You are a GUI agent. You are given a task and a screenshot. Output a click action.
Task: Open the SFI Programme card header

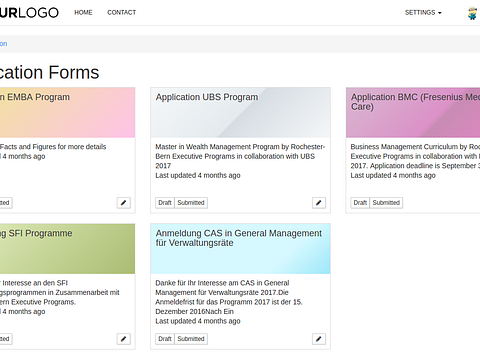point(67,249)
